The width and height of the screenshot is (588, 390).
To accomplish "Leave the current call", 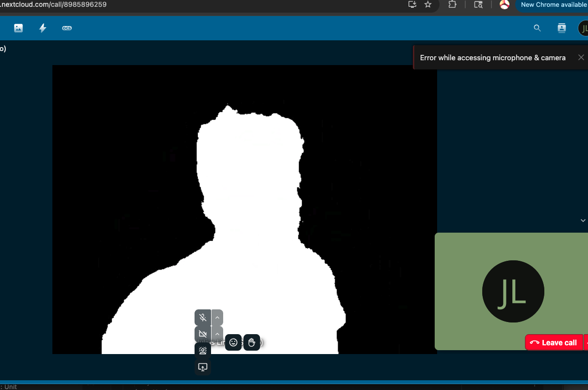I will (554, 342).
